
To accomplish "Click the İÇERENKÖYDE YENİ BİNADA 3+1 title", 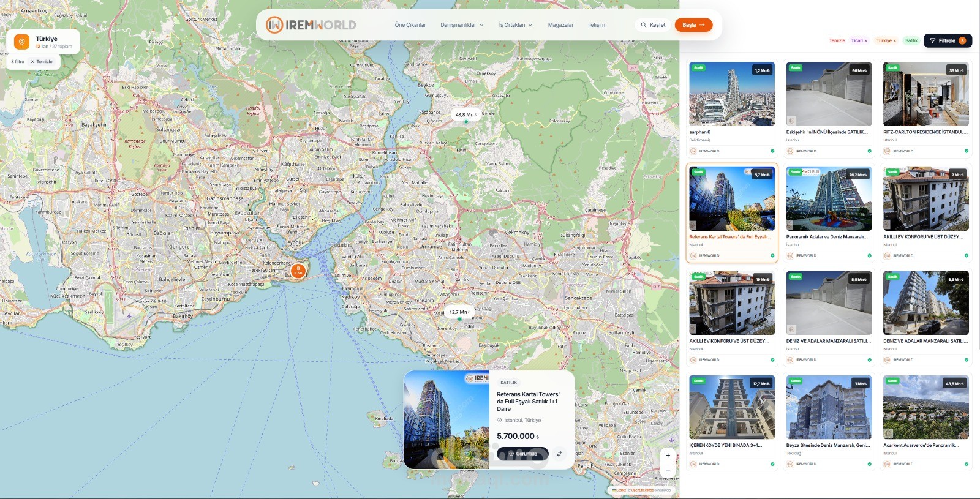I will tap(726, 445).
